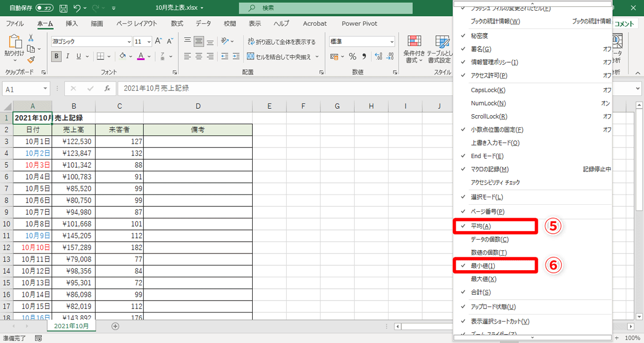Screen dimensions: 644x343
Task: Click the Increase Decimal icon
Action: 377,56
